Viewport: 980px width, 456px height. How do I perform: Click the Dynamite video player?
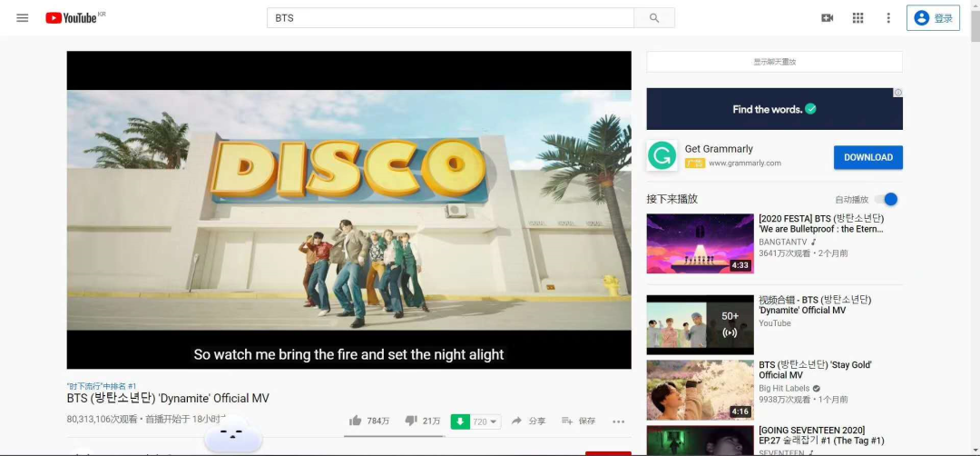pyautogui.click(x=348, y=210)
